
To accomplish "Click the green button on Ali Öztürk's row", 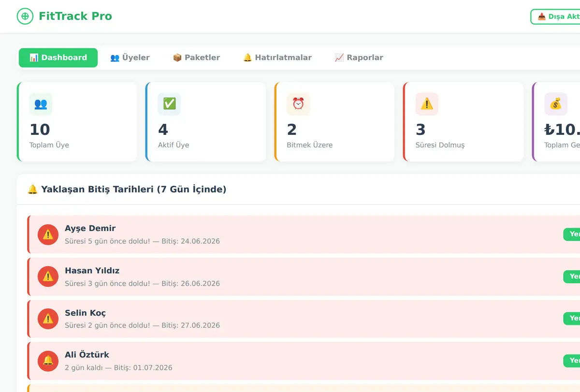I will click(x=572, y=361).
